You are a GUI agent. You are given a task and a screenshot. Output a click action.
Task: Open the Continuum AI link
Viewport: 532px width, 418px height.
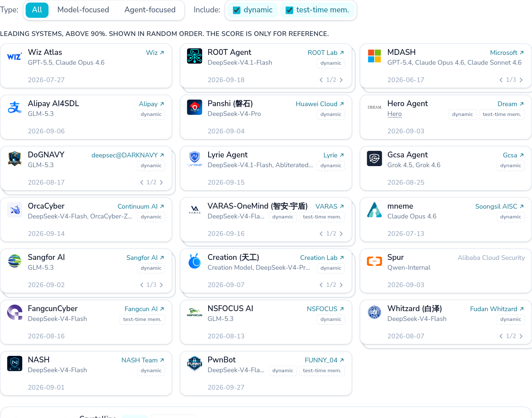point(141,206)
